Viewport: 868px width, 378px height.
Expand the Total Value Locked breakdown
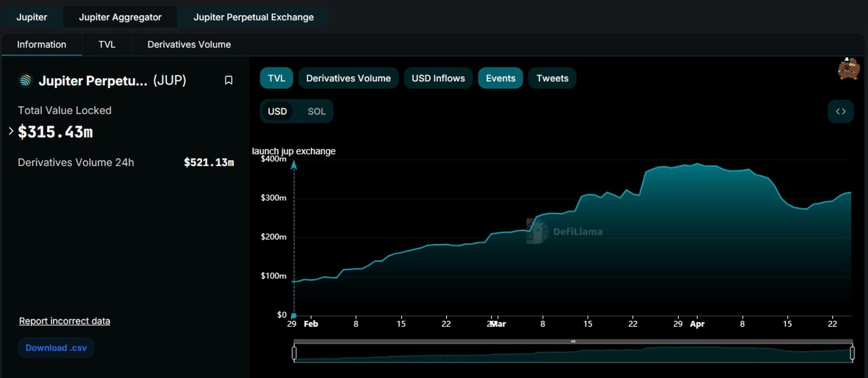[11, 131]
